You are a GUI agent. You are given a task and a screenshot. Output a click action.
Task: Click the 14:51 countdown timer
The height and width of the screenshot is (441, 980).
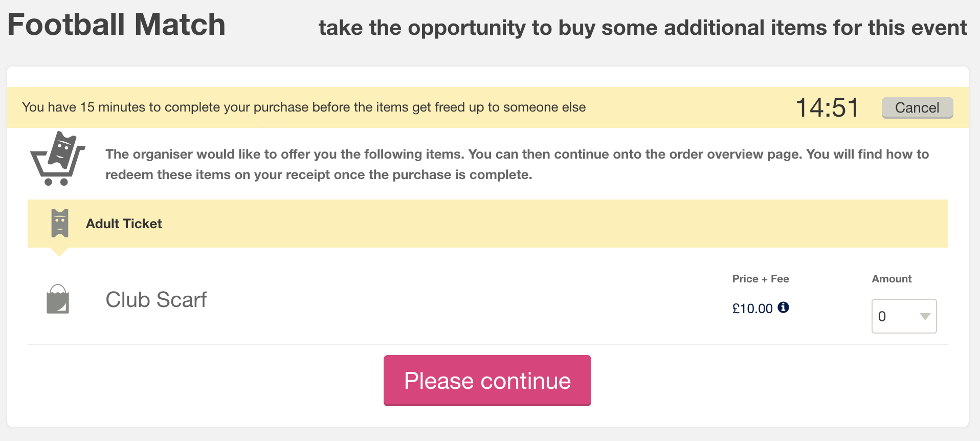pyautogui.click(x=828, y=107)
